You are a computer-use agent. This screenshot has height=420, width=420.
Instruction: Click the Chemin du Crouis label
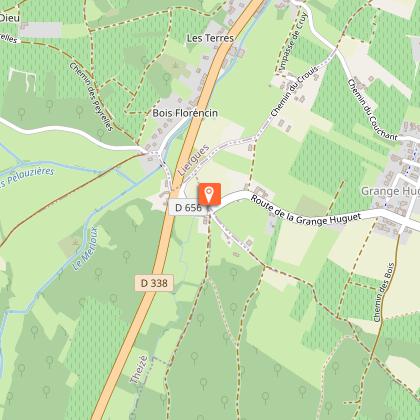click(294, 91)
